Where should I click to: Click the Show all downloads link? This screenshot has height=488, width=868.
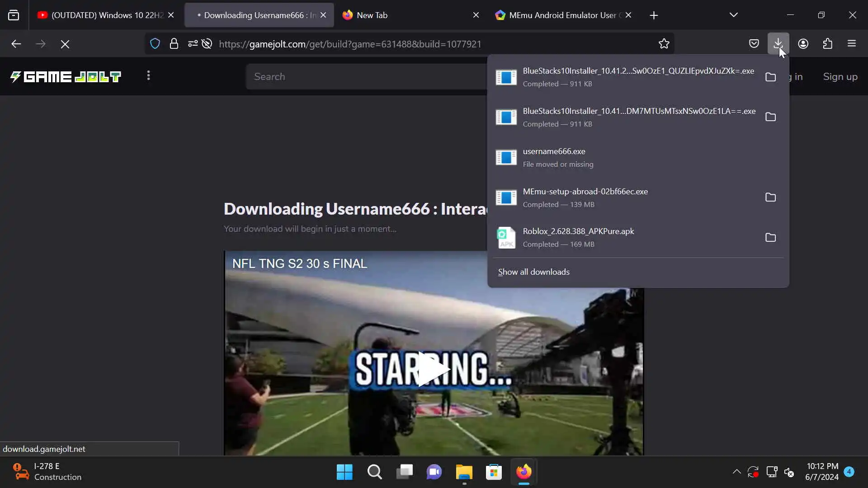tap(533, 272)
